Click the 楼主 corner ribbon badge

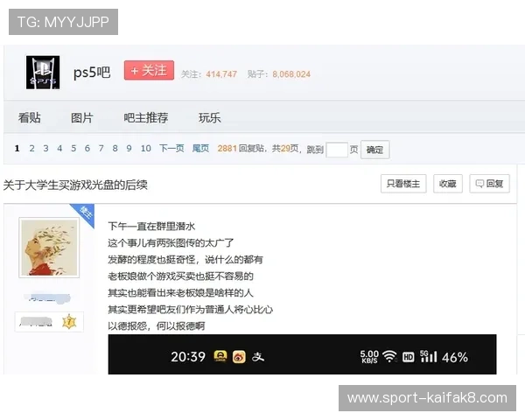[84, 213]
